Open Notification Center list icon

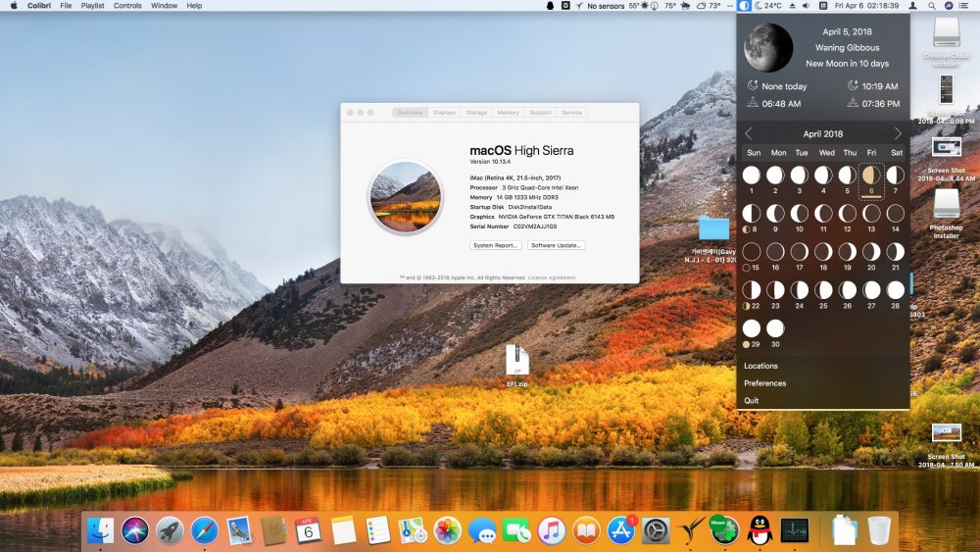[965, 6]
